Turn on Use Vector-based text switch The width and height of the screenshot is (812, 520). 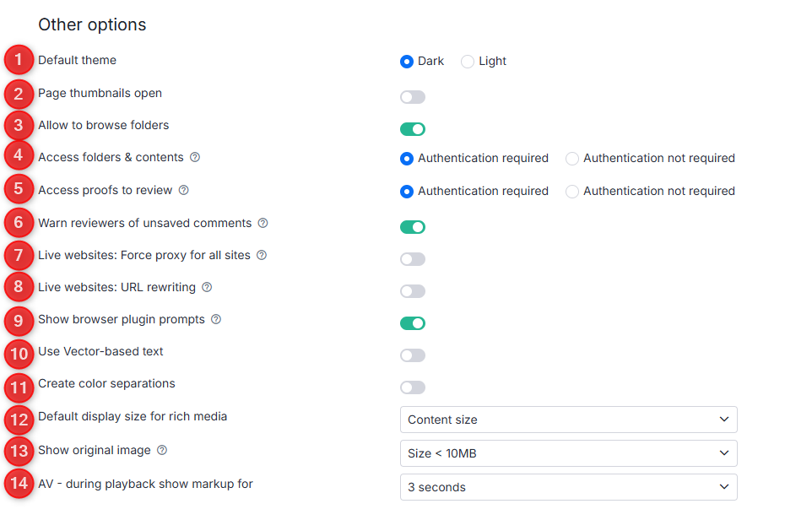coord(413,355)
